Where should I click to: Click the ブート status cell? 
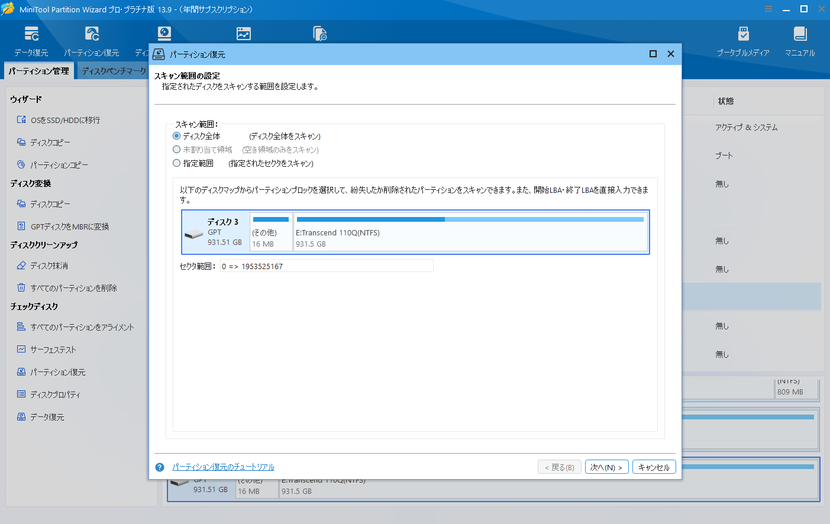[x=724, y=156]
